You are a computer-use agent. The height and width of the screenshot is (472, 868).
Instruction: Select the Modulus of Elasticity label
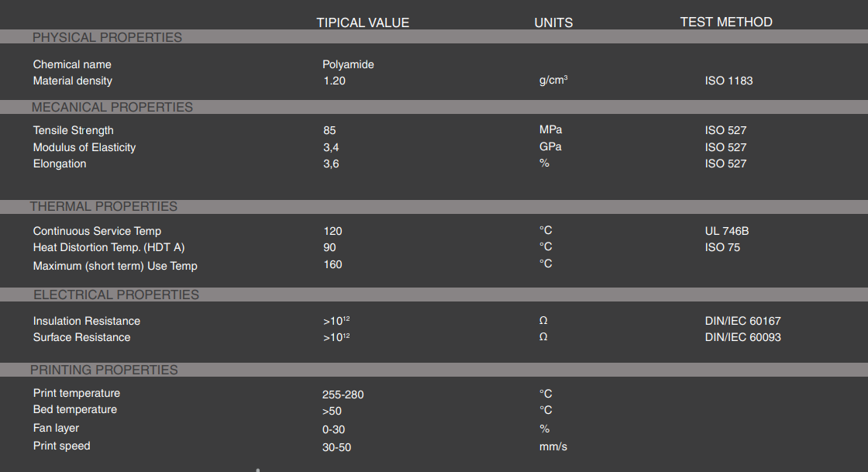84,147
